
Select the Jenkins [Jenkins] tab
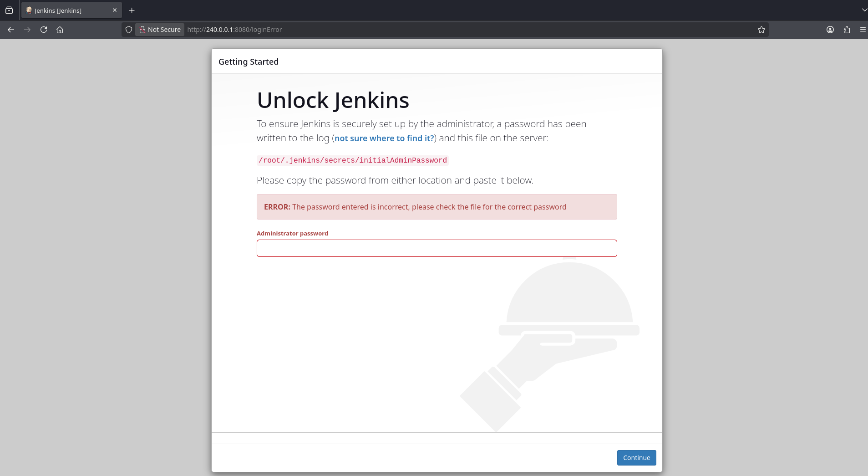71,10
